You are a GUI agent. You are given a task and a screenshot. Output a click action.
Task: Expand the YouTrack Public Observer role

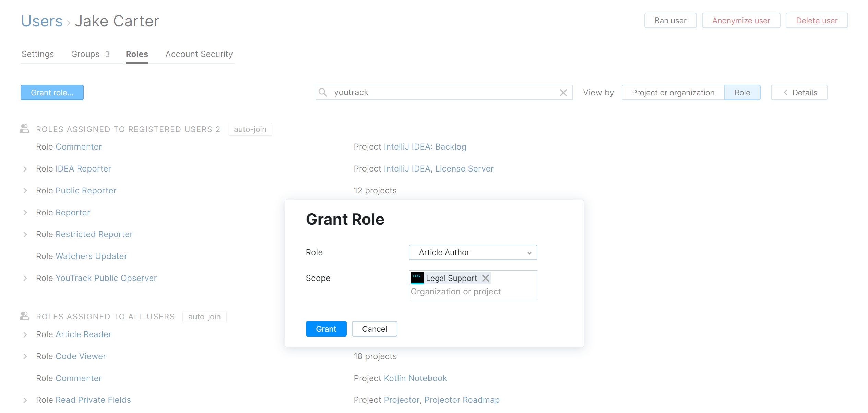tap(25, 278)
